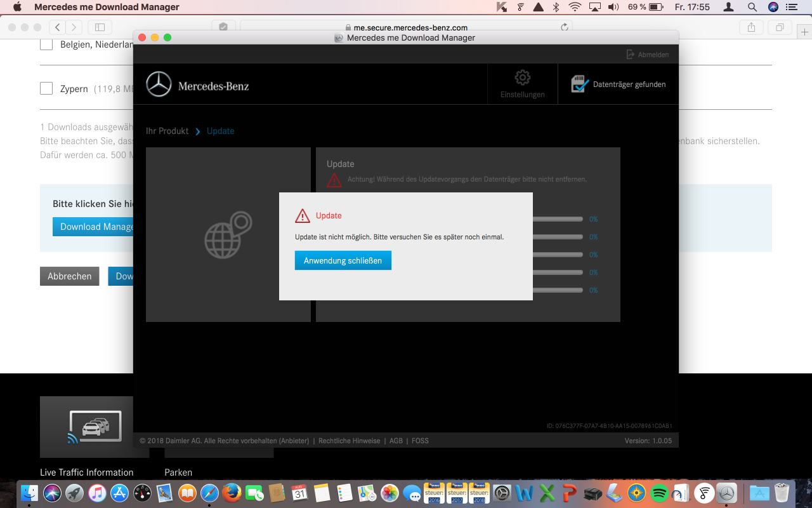The width and height of the screenshot is (812, 508).
Task: Click the globe map product thumbnail
Action: tap(228, 235)
